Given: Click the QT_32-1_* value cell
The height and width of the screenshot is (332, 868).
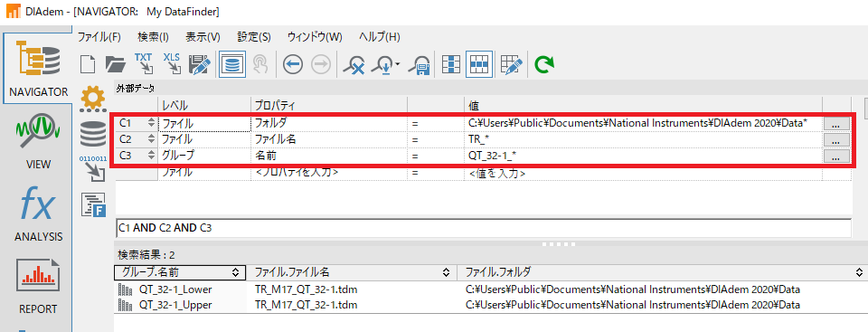Looking at the screenshot, I should (x=643, y=157).
